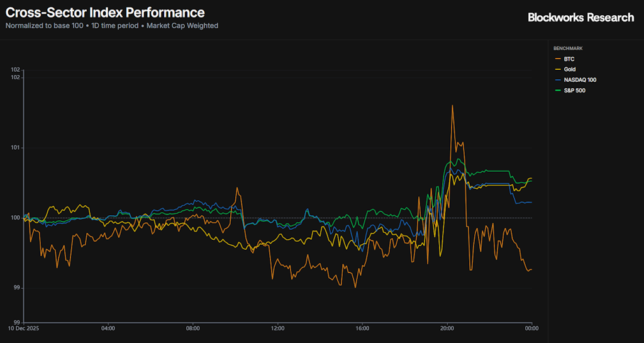Viewport: 644px width, 343px height.
Task: Select the 00:00 end label on time axis
Action: [531, 328]
